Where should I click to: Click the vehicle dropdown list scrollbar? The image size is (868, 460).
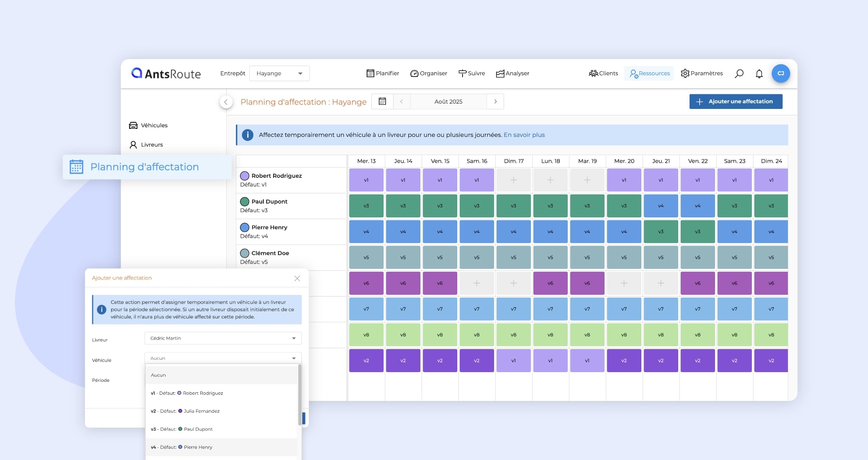[300, 395]
